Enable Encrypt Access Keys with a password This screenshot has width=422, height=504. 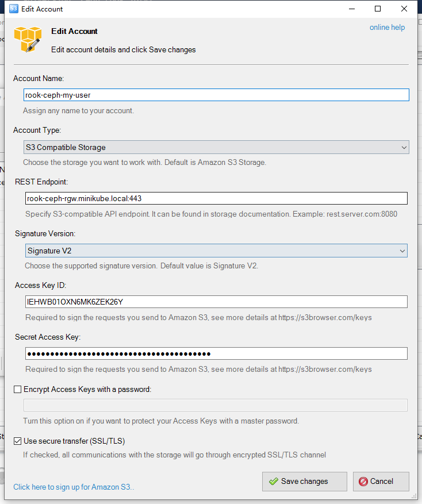tap(18, 389)
